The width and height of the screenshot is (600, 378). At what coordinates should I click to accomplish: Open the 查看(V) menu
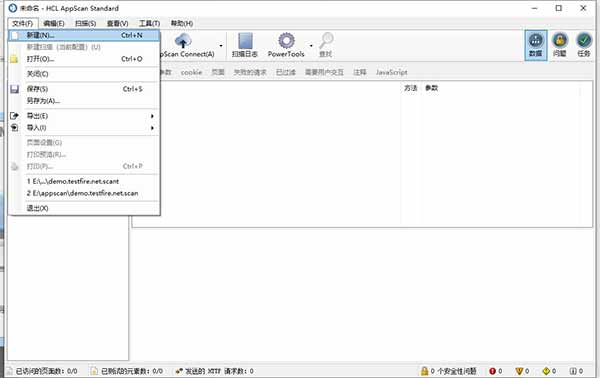coord(117,23)
